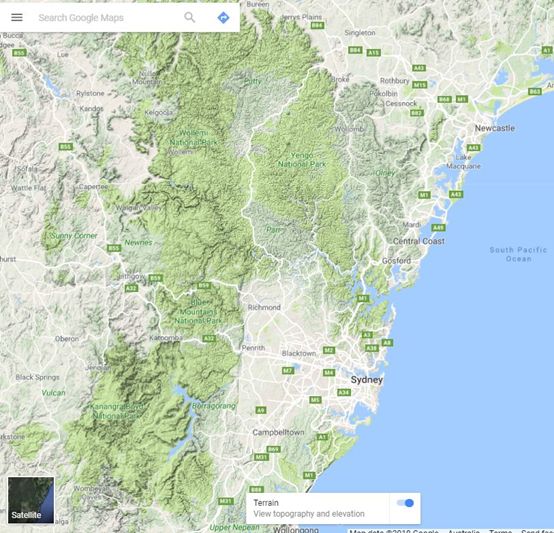Click the Katoomba label

coord(166,338)
